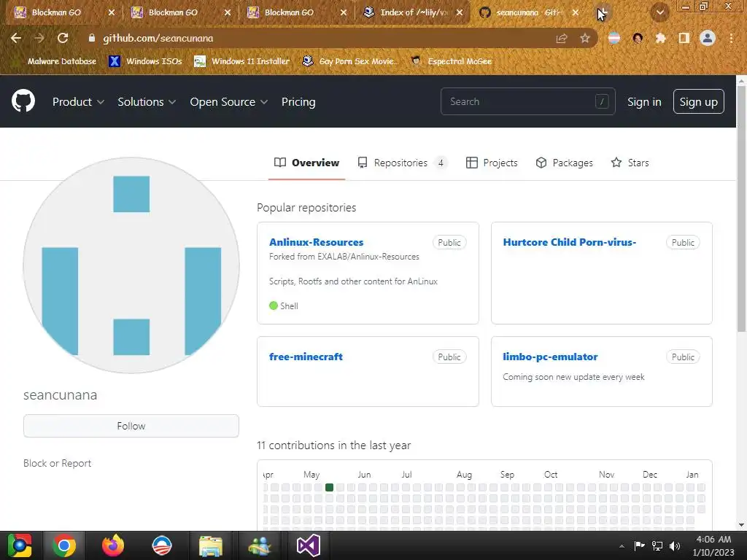Click the Public badge on Anlinux-Resources
The height and width of the screenshot is (560, 747).
pyautogui.click(x=449, y=242)
